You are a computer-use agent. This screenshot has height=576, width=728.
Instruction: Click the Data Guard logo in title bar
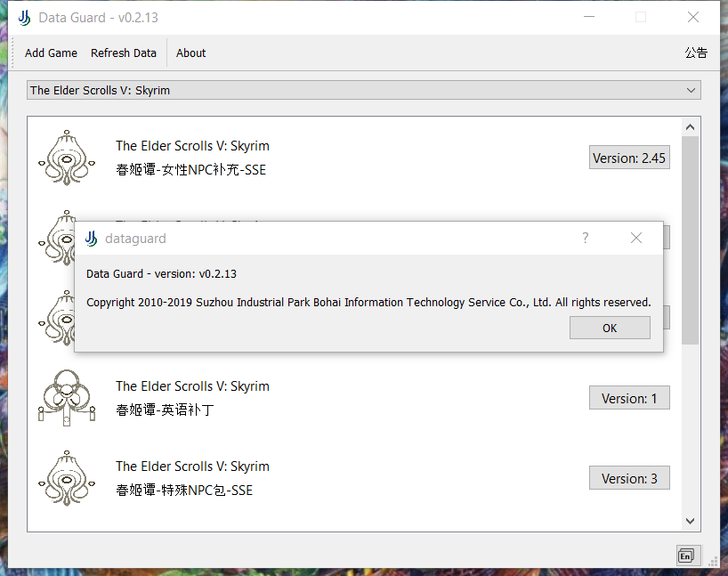[x=25, y=18]
